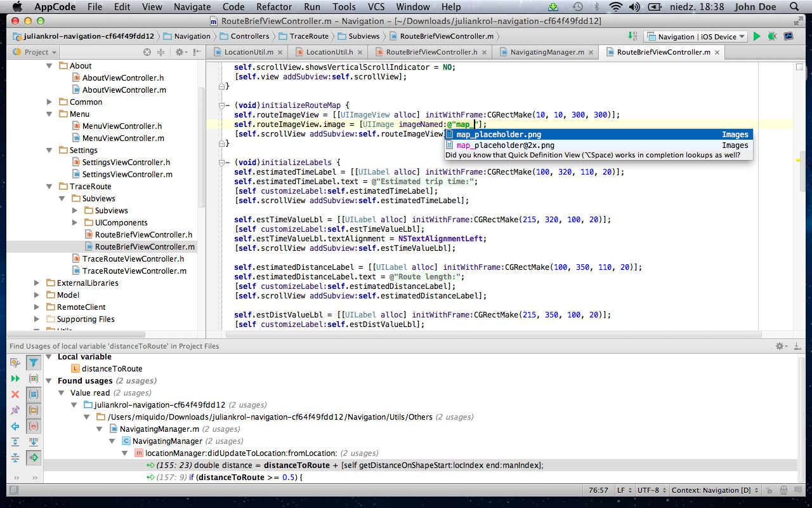
Task: Switch to NavigatingManager.m tab
Action: pyautogui.click(x=547, y=52)
